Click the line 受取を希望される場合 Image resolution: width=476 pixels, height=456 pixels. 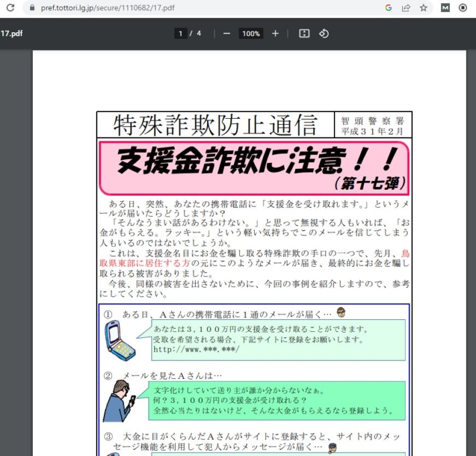point(258,339)
